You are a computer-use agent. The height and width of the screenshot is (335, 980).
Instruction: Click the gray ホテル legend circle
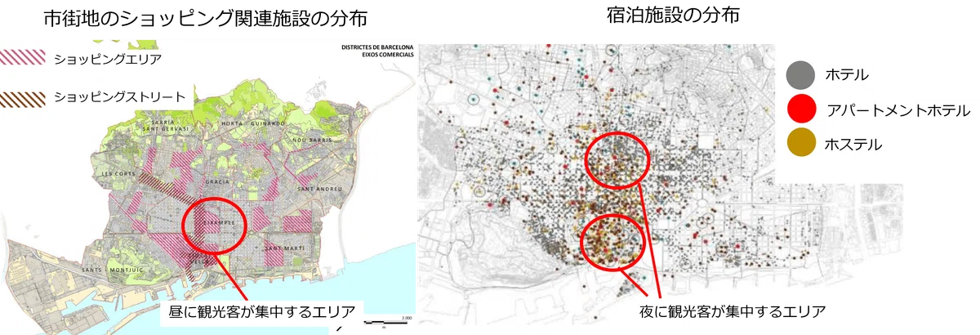(x=800, y=74)
